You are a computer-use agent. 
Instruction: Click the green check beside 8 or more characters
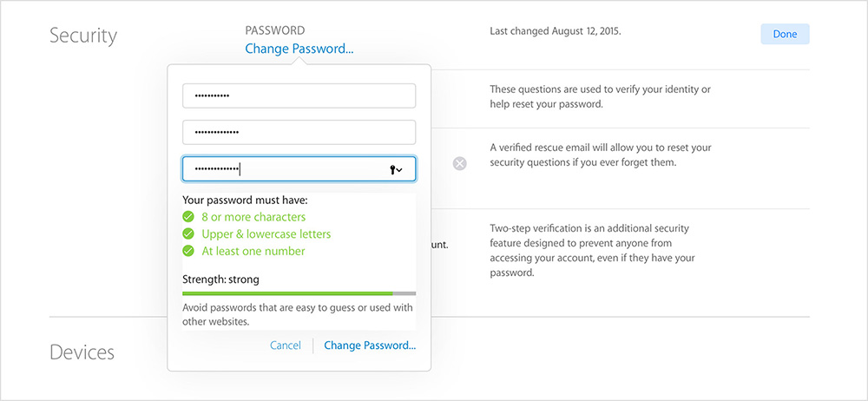click(x=188, y=217)
